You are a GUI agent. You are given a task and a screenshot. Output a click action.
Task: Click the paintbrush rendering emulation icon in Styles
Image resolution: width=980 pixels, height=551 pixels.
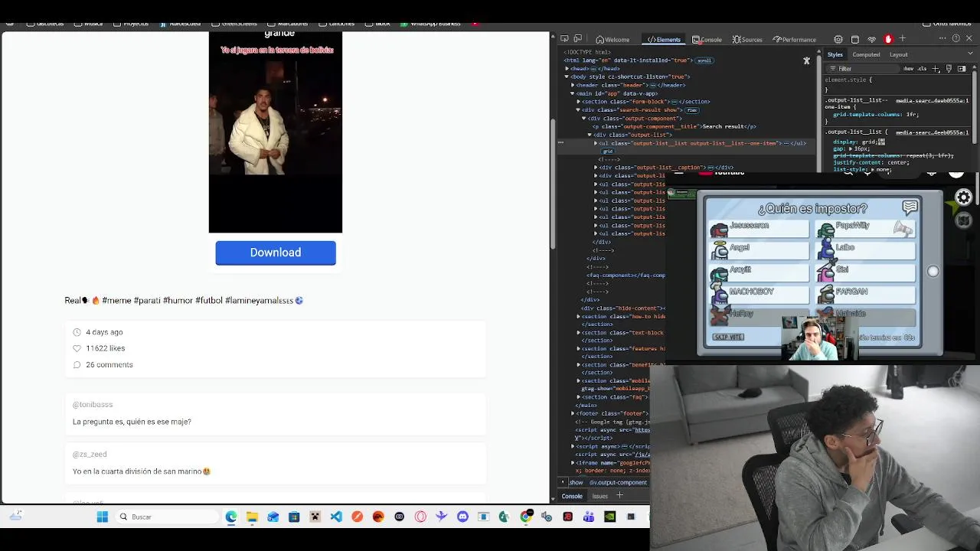[x=949, y=69]
